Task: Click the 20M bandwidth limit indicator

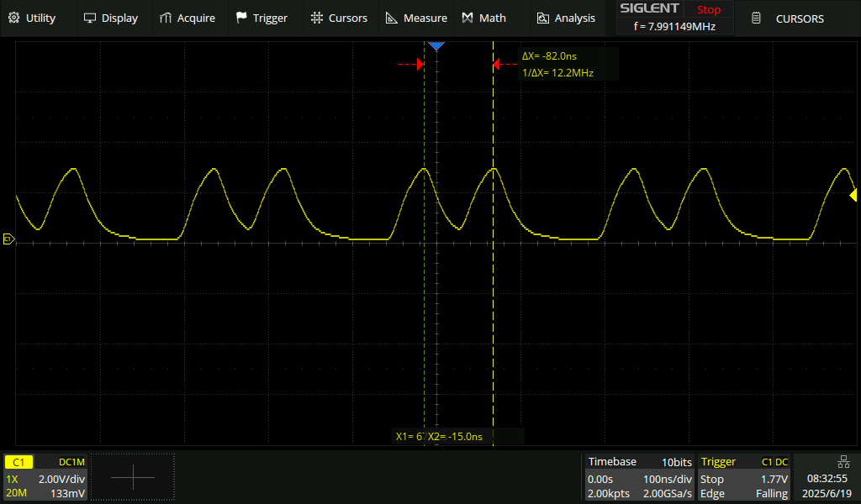Action: pyautogui.click(x=16, y=493)
